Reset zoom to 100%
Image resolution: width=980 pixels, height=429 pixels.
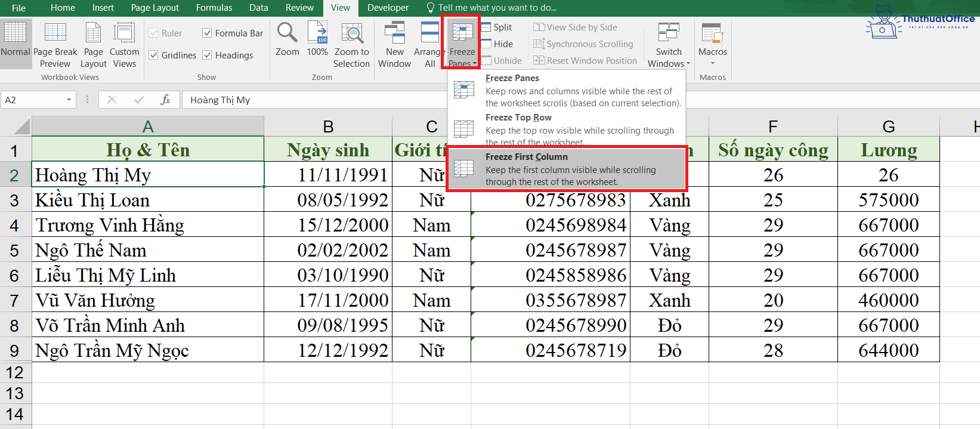pos(317,39)
